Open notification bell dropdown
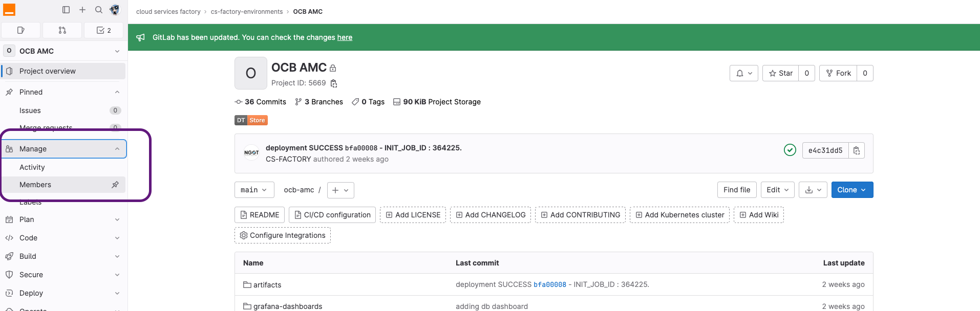980x311 pixels. pos(744,73)
